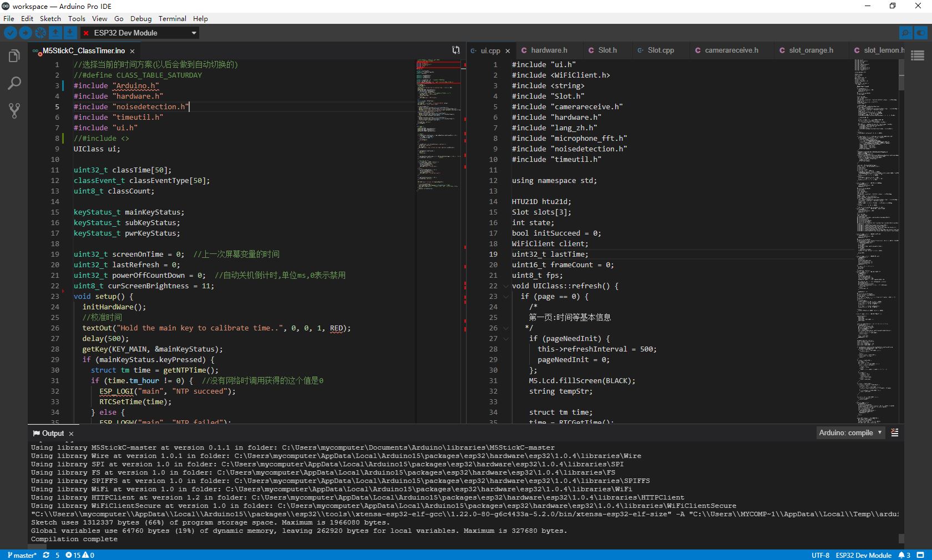The width and height of the screenshot is (932, 560).
Task: Close the ui.cpp tab
Action: pyautogui.click(x=508, y=50)
